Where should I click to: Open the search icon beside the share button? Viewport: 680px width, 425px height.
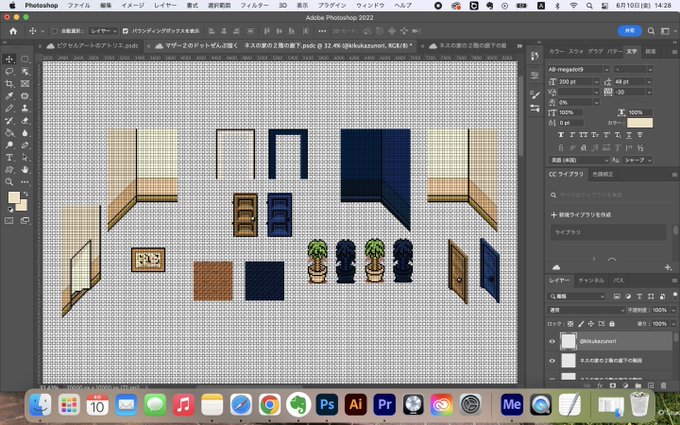[651, 31]
